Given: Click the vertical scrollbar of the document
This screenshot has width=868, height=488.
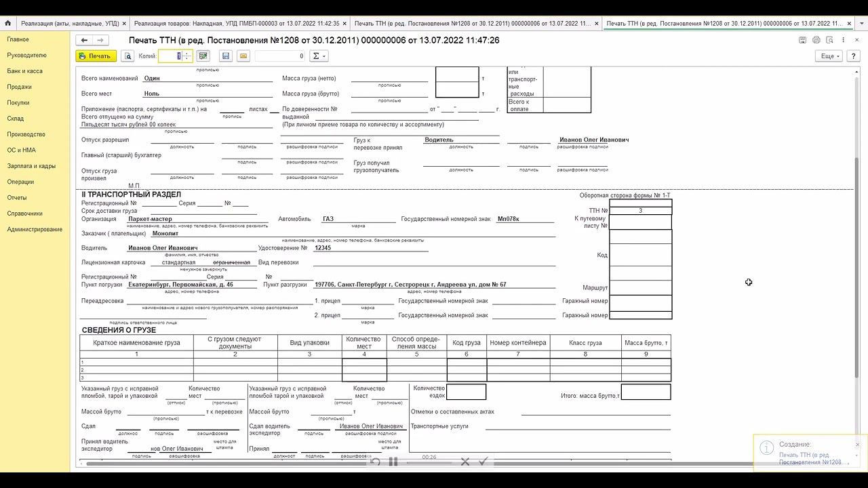Looking at the screenshot, I should (x=856, y=268).
